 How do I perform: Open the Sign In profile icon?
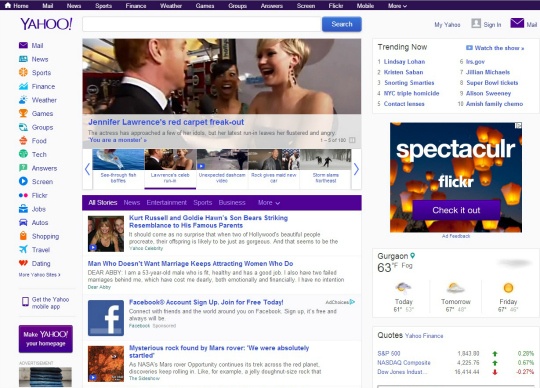[476, 23]
